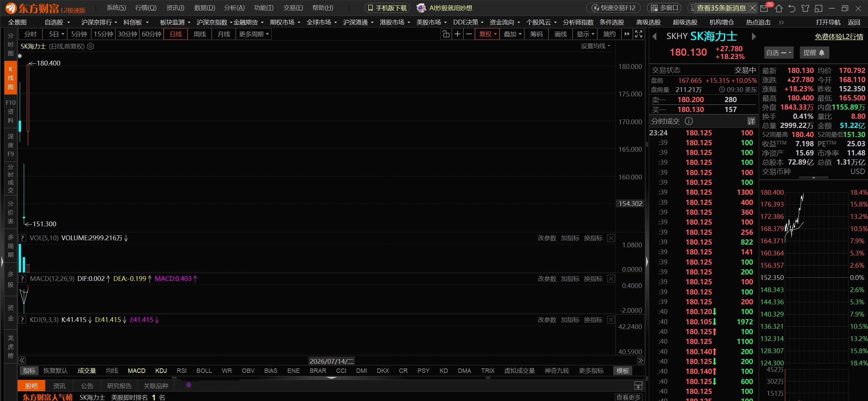Open 设置均线 dropdown

pyautogui.click(x=595, y=46)
